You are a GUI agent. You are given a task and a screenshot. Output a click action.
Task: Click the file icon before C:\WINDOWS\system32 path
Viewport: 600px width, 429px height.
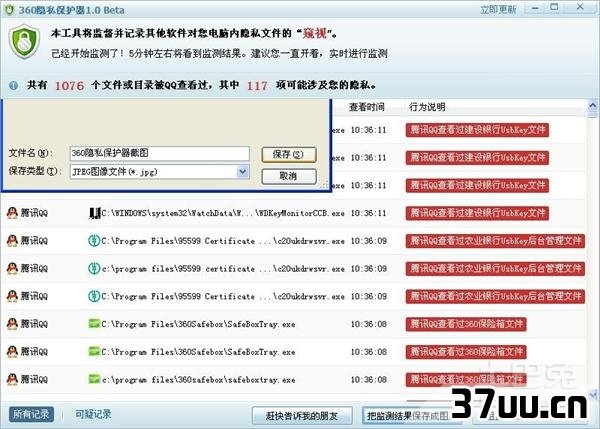coord(94,213)
